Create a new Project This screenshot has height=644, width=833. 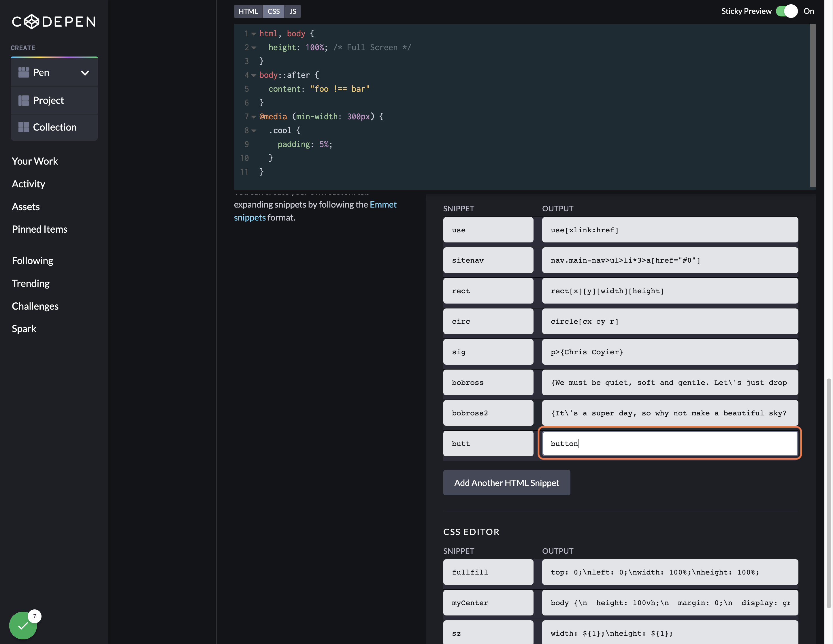tap(54, 100)
